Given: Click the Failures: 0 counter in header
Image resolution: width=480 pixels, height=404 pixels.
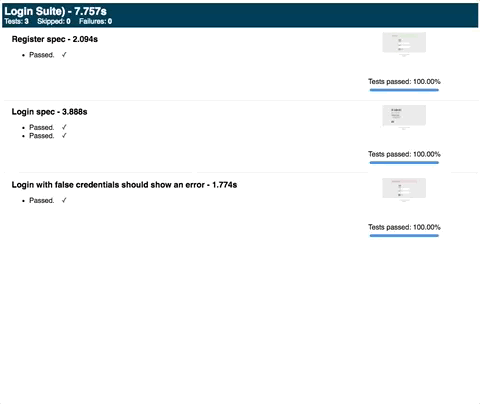Looking at the screenshot, I should point(95,21).
